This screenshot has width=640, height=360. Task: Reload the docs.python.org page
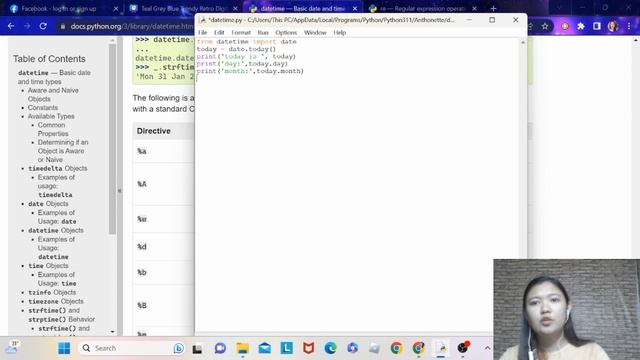click(x=43, y=26)
